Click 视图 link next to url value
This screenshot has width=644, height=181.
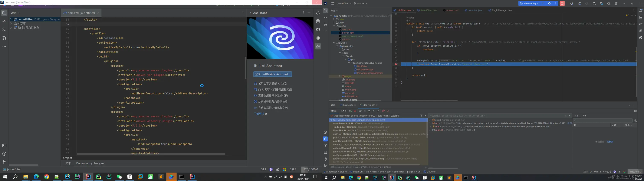[x=569, y=123]
